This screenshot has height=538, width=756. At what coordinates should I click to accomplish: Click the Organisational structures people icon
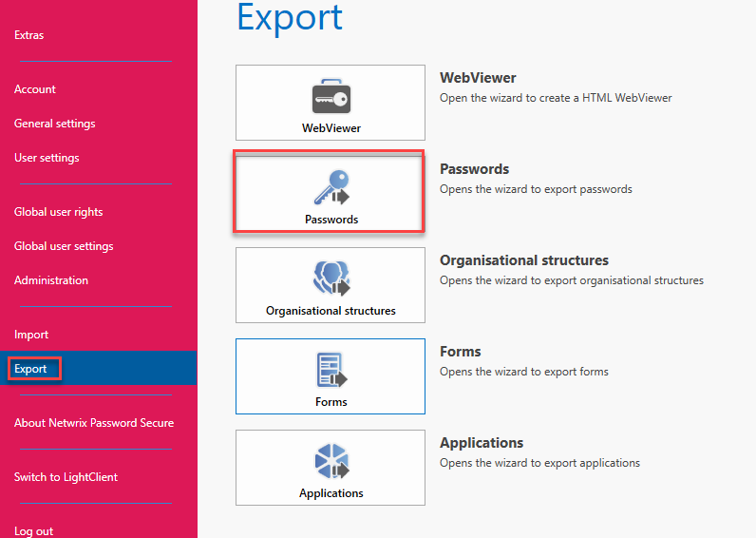331,278
